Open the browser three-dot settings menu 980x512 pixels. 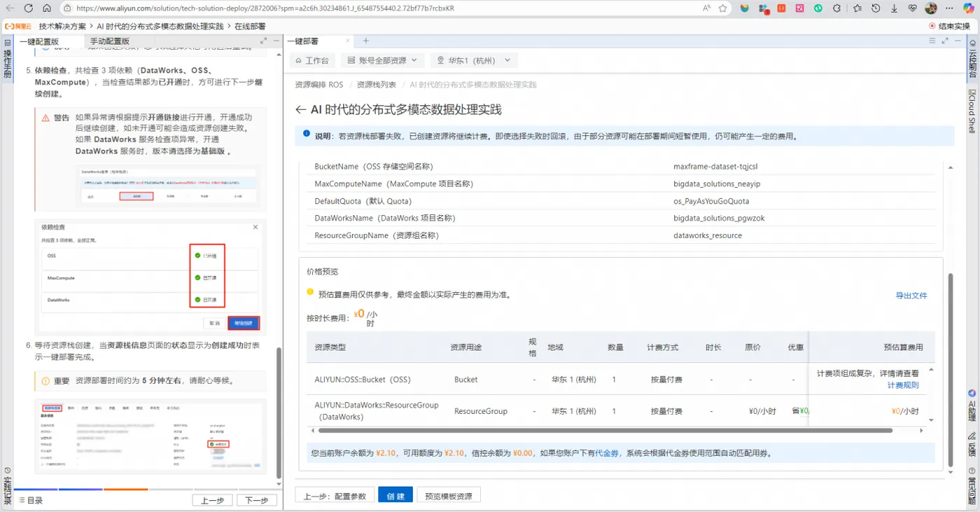point(950,8)
